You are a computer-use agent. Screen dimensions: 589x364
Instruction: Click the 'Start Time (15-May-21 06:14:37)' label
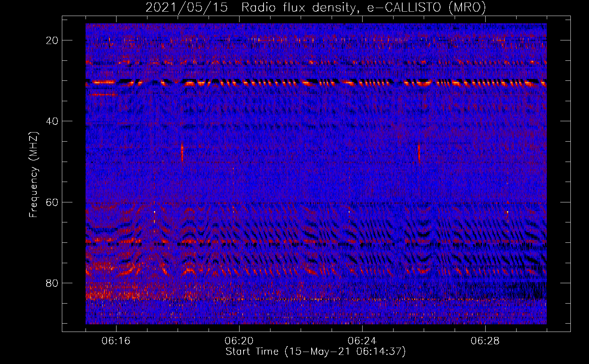(316, 352)
